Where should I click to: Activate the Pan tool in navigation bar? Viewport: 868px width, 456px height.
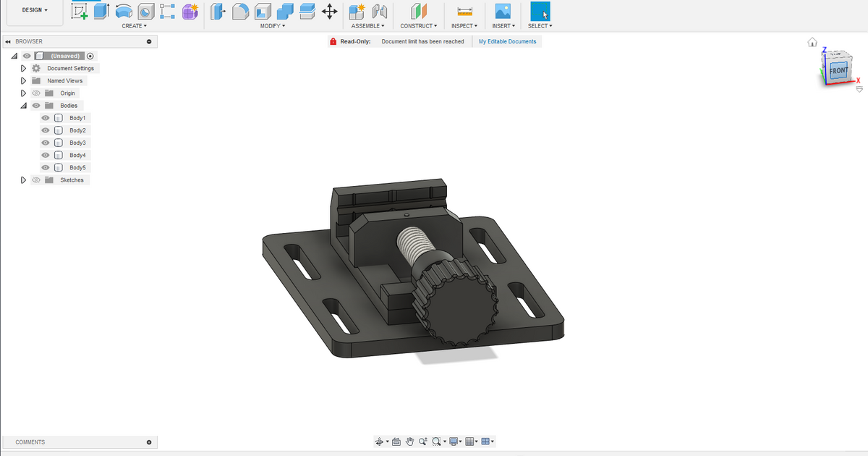tap(410, 442)
